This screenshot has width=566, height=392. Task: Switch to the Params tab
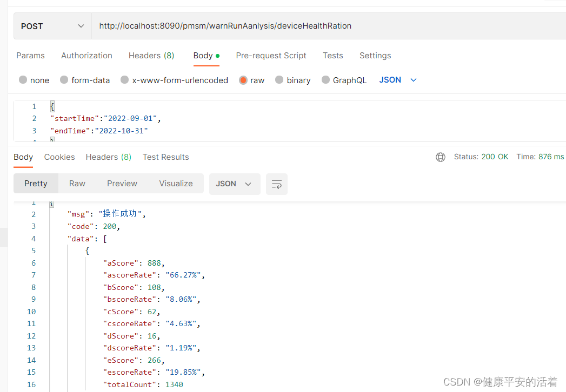[30, 56]
